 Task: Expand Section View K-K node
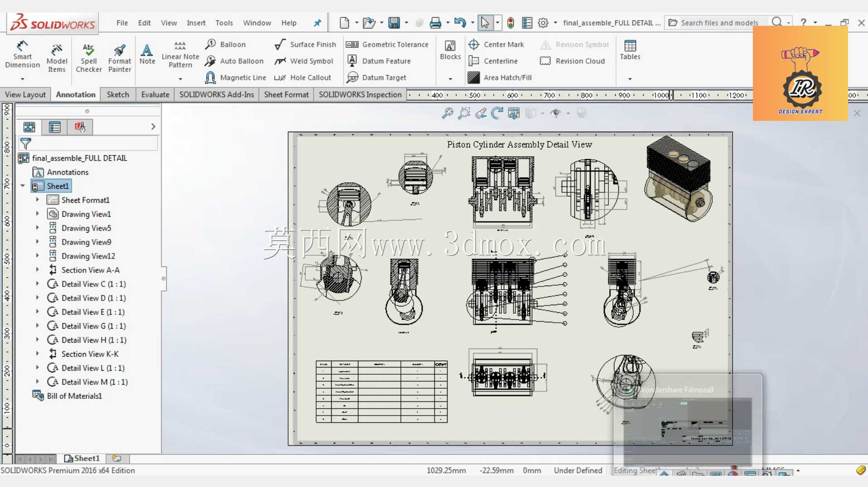click(38, 354)
